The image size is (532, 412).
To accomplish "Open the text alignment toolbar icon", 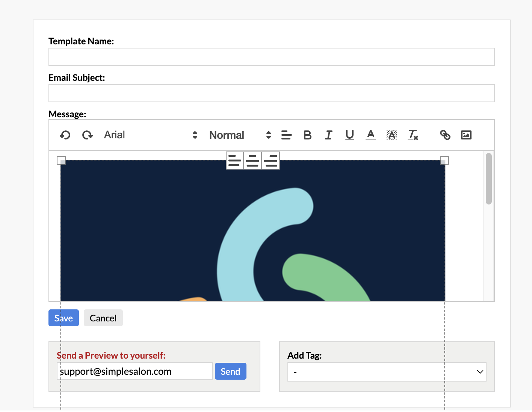I will [x=287, y=135].
